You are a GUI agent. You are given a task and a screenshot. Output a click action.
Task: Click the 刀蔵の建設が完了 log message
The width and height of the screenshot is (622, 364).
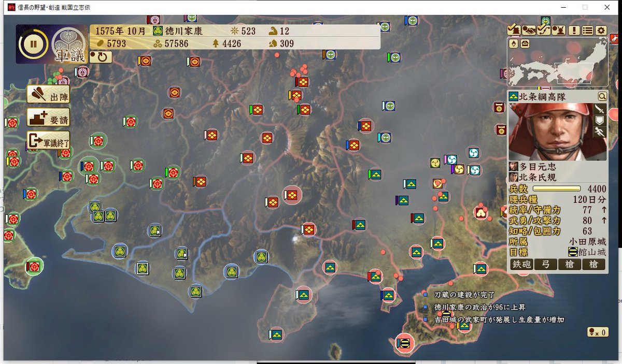click(464, 295)
